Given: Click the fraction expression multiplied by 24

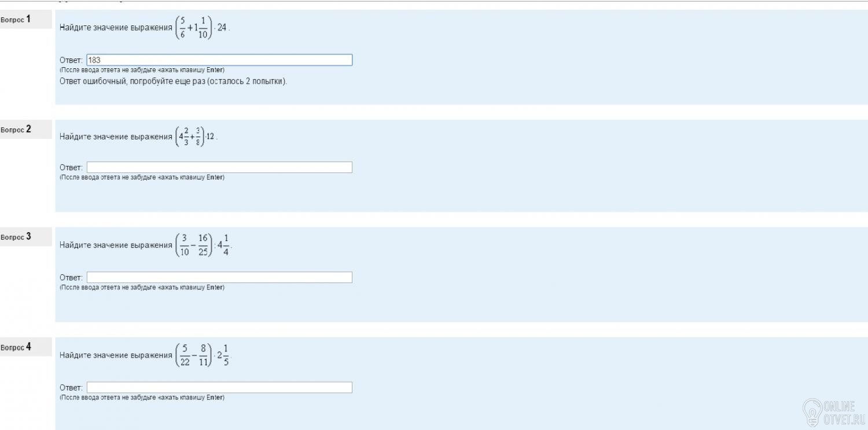Looking at the screenshot, I should pos(201,27).
